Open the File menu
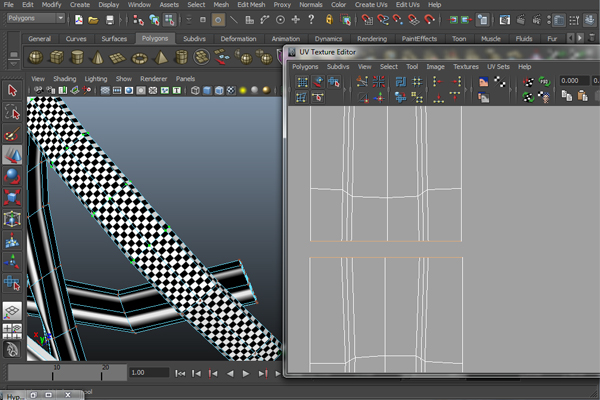The image size is (600, 400). (x=8, y=5)
